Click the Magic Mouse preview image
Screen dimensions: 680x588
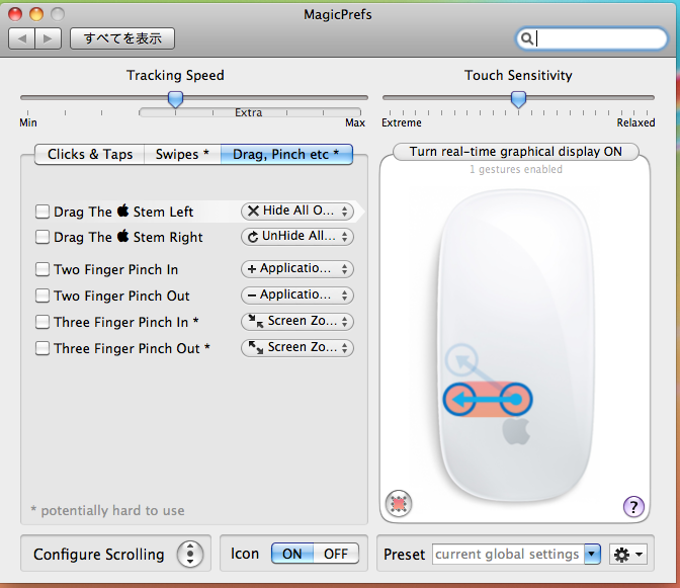coord(516,346)
